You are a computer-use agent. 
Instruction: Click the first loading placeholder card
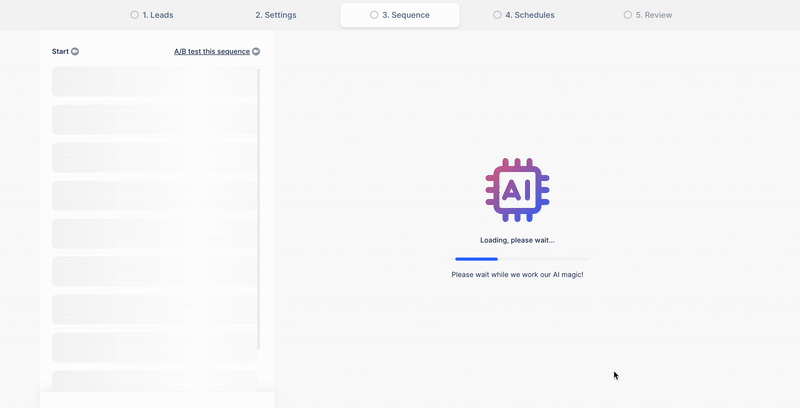point(154,82)
